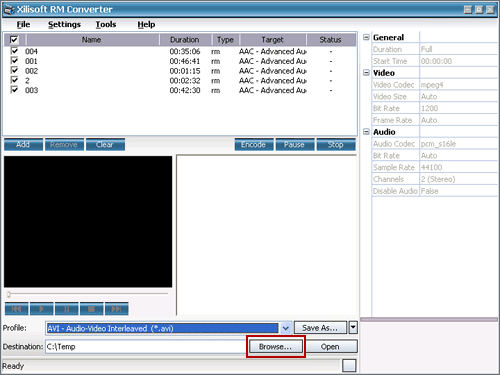Viewport: 500px width, 375px height.
Task: Open the Save As split-button arrow
Action: pyautogui.click(x=353, y=328)
